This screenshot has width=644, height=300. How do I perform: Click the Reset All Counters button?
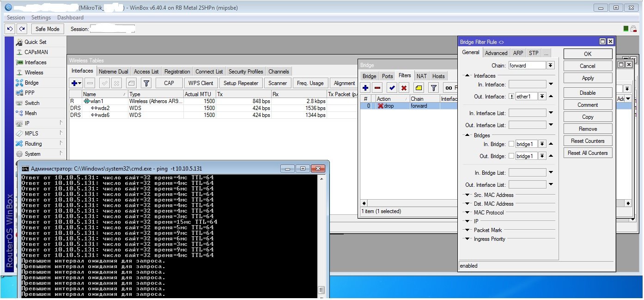click(x=588, y=153)
